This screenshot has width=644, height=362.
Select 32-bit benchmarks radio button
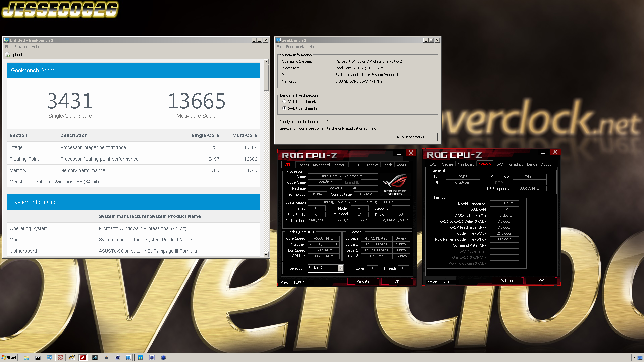pyautogui.click(x=284, y=102)
